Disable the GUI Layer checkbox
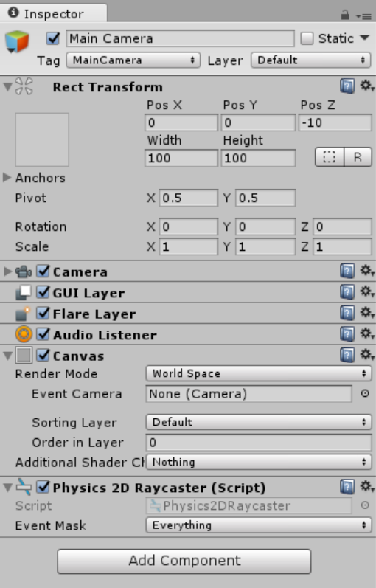376x588 pixels. (x=43, y=292)
